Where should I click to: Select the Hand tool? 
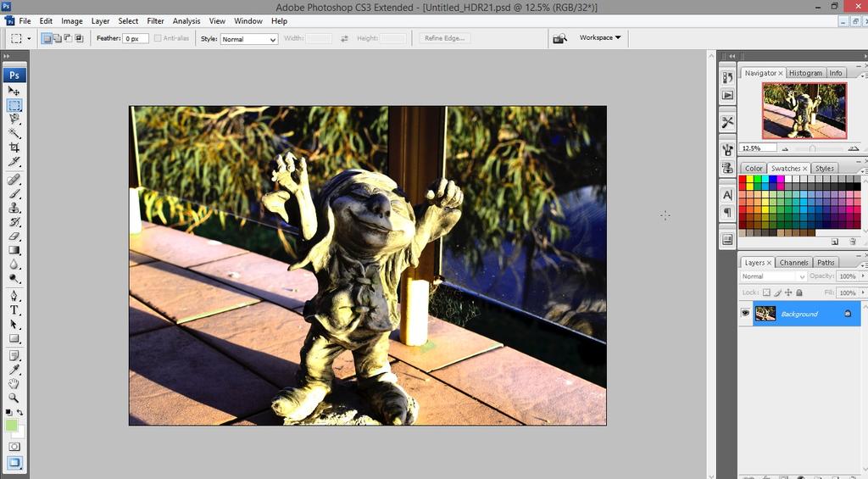click(x=14, y=383)
